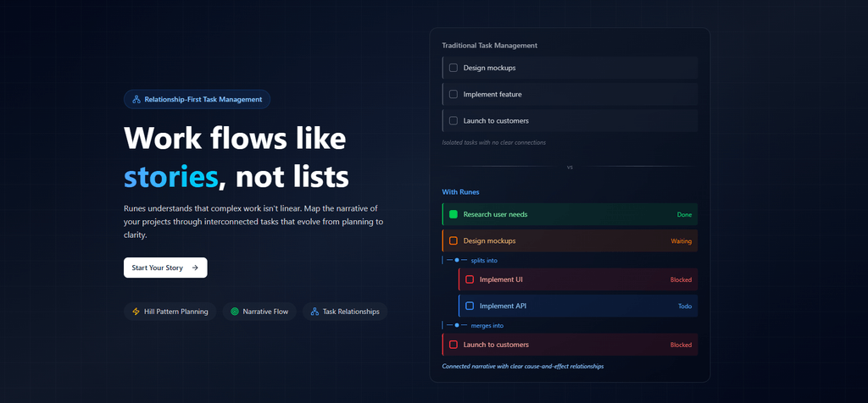The height and width of the screenshot is (403, 868).
Task: Select the Hill Pattern Planning pill
Action: click(170, 312)
